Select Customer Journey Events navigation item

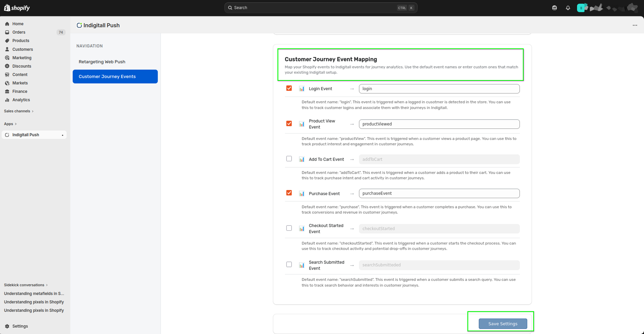[115, 76]
